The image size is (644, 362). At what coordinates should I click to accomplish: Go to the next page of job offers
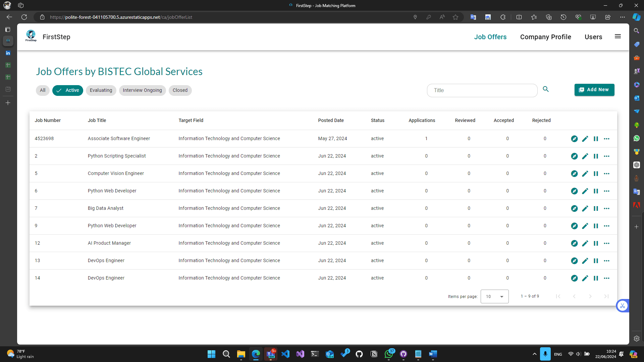[x=590, y=296]
